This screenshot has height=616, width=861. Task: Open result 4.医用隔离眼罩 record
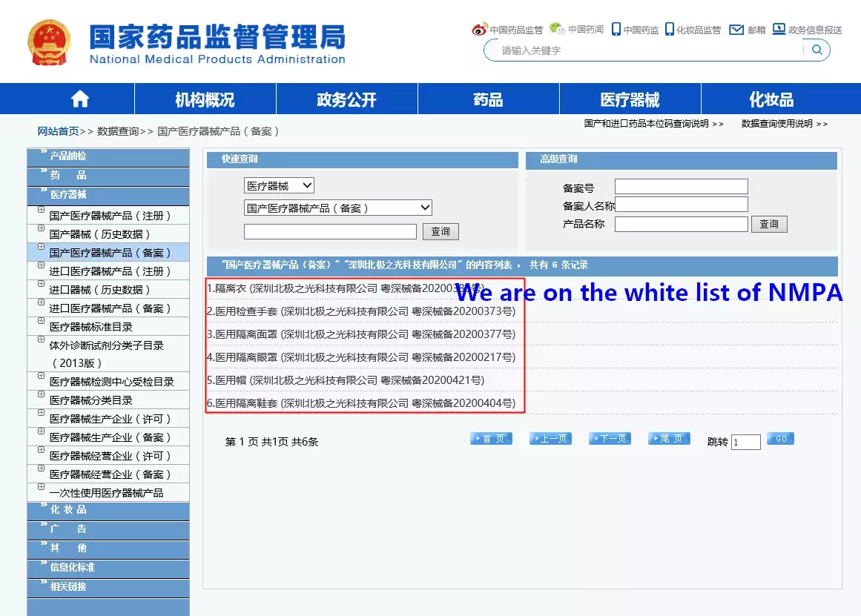pyautogui.click(x=361, y=357)
